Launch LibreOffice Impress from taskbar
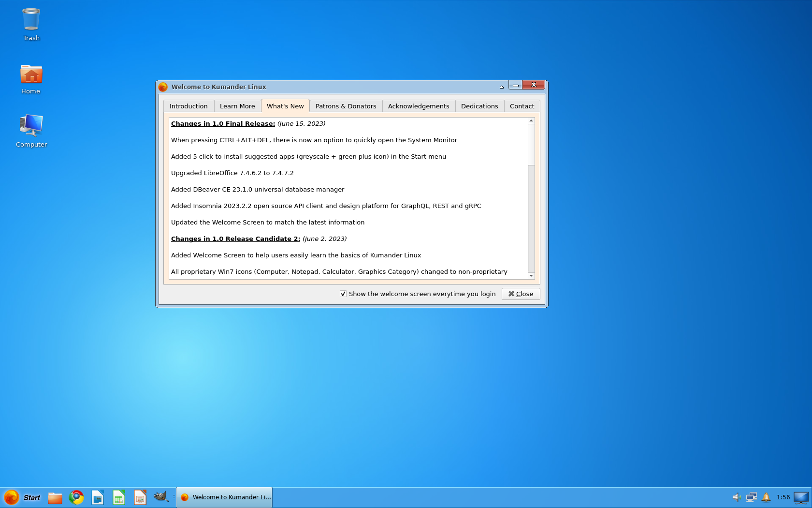This screenshot has height=508, width=812. [x=140, y=497]
